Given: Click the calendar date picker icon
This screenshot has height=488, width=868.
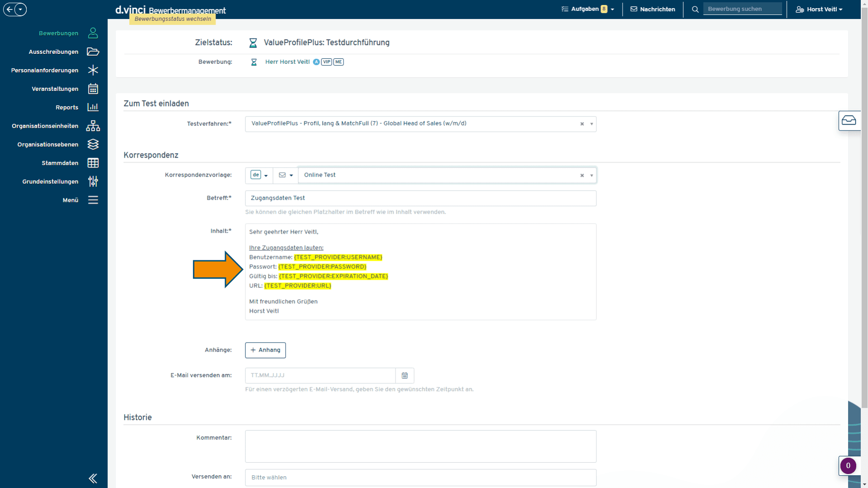Looking at the screenshot, I should [405, 375].
